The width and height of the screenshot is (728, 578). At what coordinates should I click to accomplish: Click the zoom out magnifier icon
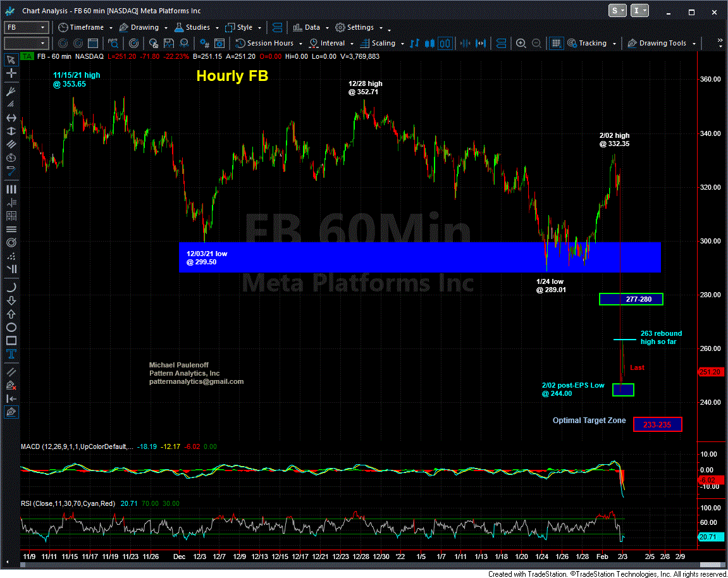[x=536, y=43]
